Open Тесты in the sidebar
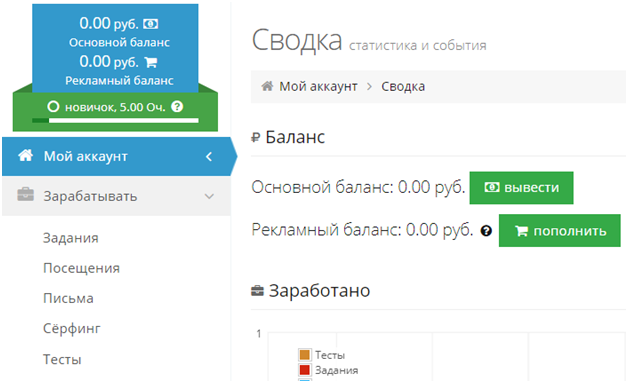The width and height of the screenshot is (628, 383). [62, 359]
